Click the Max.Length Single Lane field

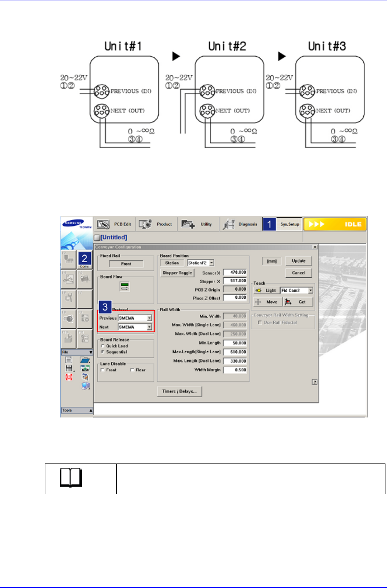point(235,352)
